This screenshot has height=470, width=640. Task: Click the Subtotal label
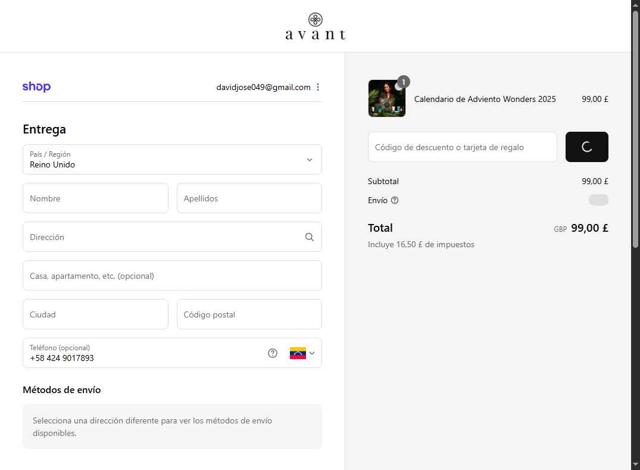[x=383, y=181]
